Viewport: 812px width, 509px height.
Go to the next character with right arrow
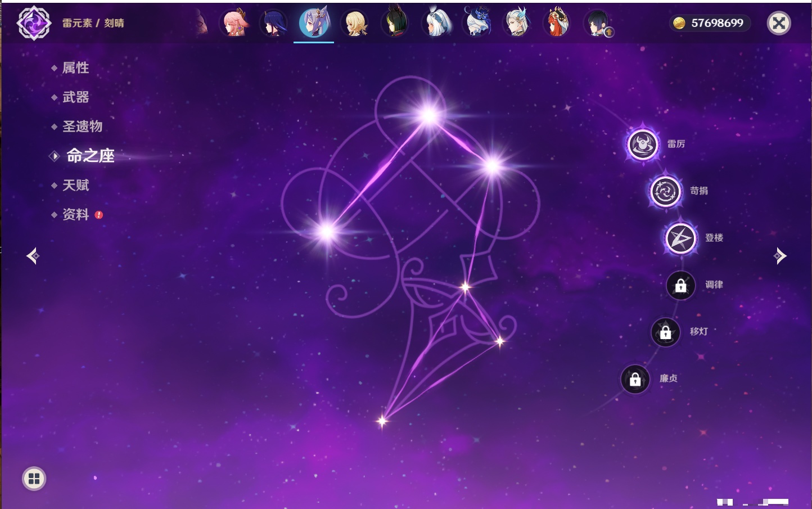click(779, 256)
